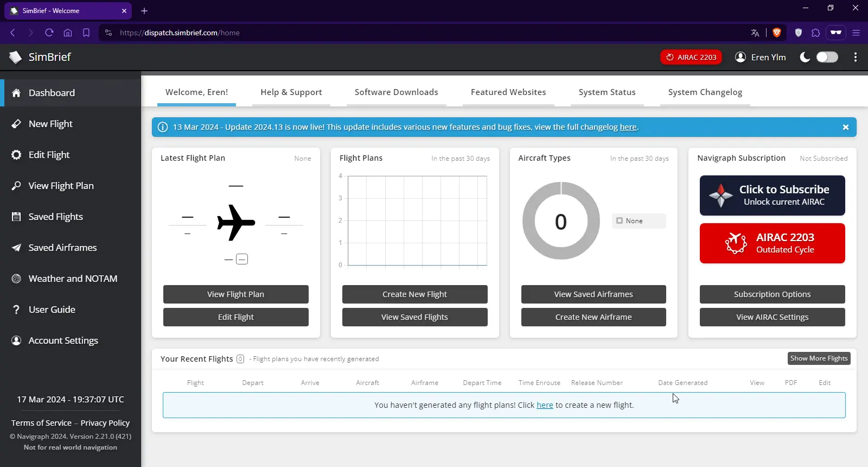Click the Saved Airframes plane icon
868x467 pixels.
(x=16, y=248)
